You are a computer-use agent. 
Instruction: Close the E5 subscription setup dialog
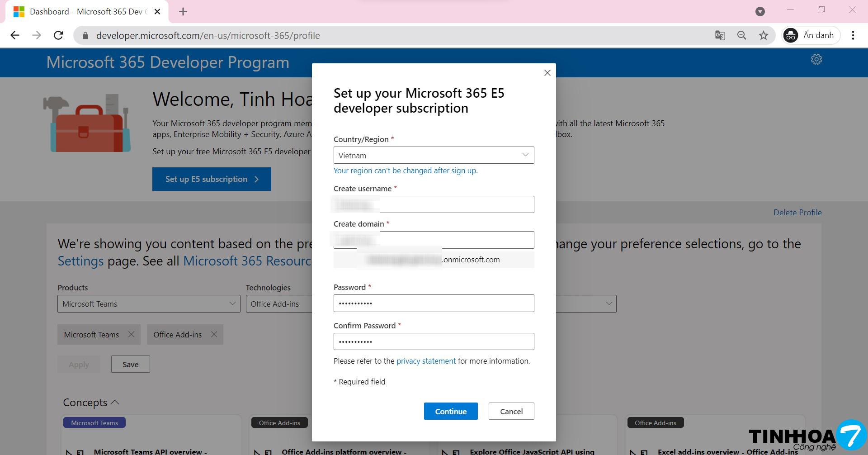pos(547,73)
